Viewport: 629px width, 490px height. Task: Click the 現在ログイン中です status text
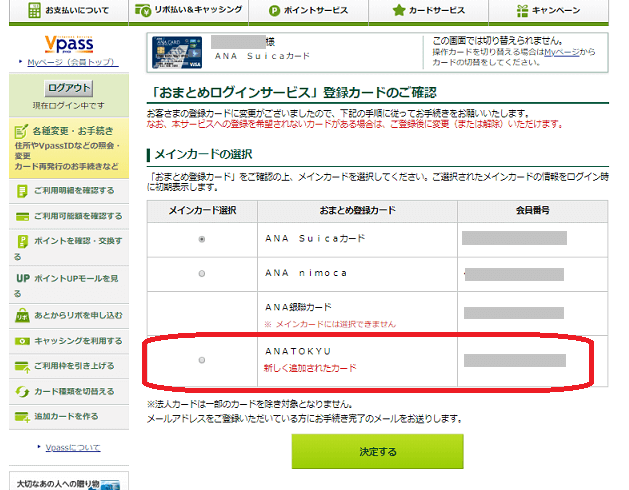point(69,106)
